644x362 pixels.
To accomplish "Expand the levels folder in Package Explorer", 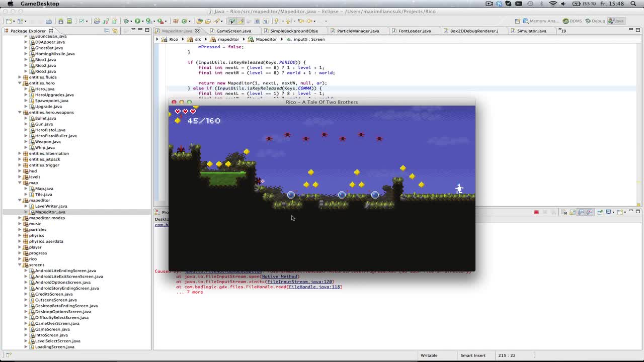I will (20, 177).
